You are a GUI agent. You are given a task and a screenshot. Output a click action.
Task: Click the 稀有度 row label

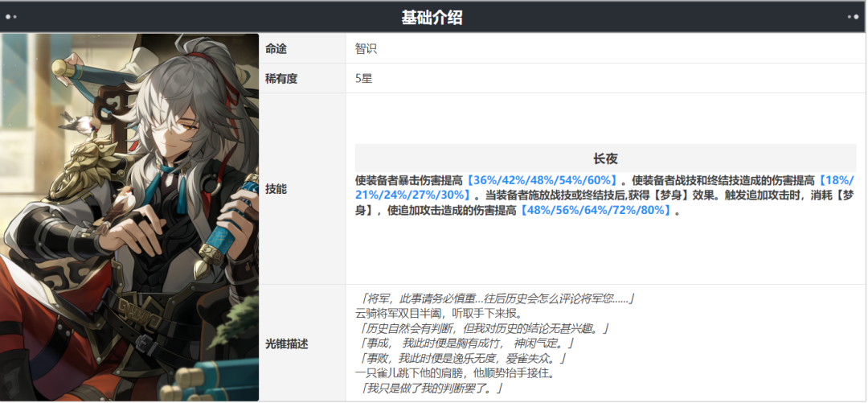[280, 79]
